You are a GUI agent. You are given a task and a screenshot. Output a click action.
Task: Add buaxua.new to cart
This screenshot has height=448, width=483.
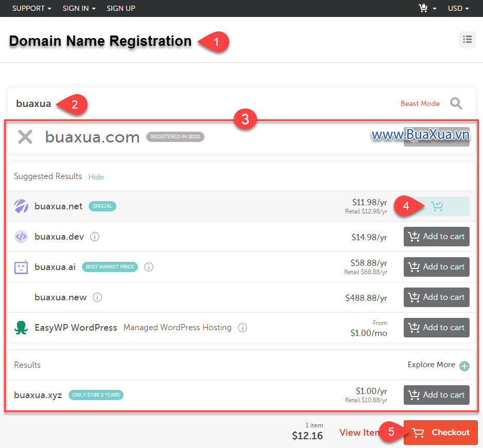pyautogui.click(x=437, y=297)
